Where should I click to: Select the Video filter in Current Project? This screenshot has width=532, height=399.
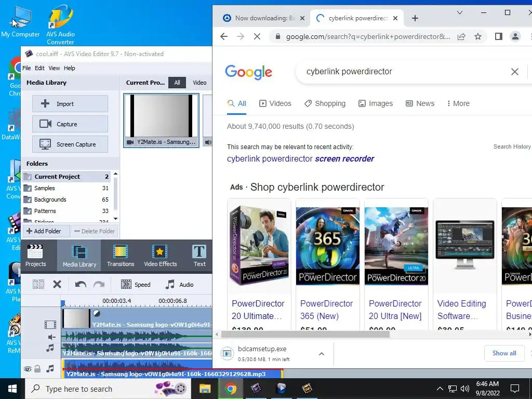click(199, 83)
